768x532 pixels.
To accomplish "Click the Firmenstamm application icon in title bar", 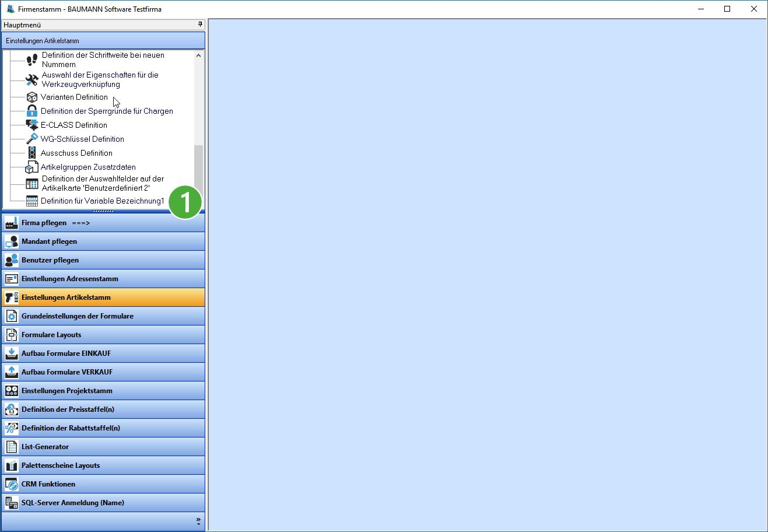I will point(10,9).
